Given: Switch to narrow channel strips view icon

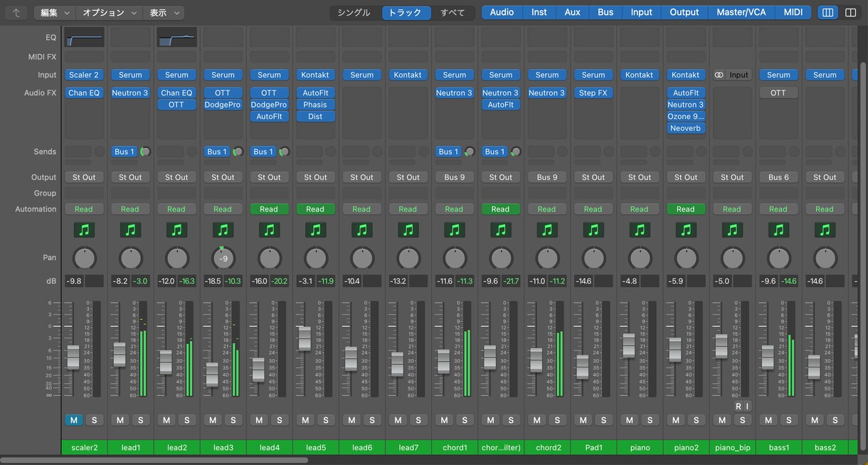Looking at the screenshot, I should point(827,12).
